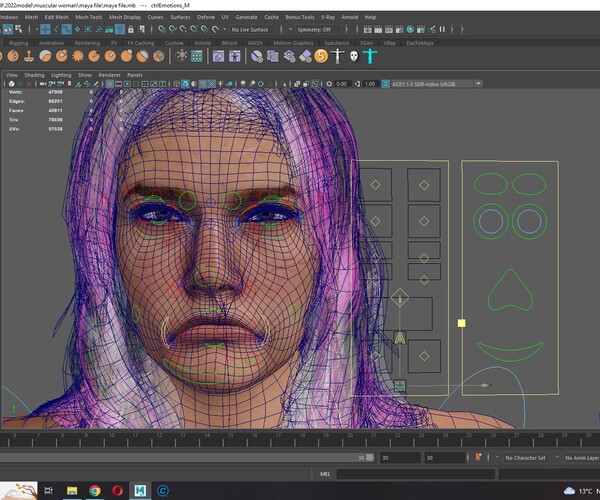
Task: Toggle the film gate in viewport toolbar
Action: (119, 83)
